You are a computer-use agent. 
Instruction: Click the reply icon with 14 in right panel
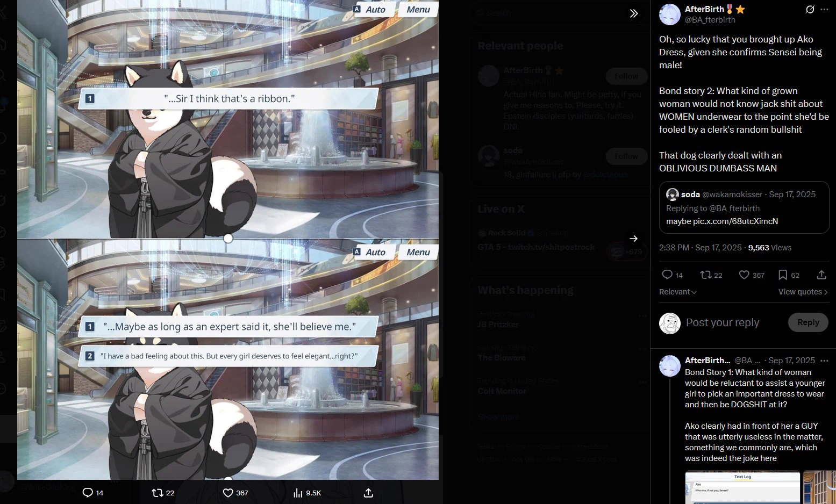click(672, 275)
